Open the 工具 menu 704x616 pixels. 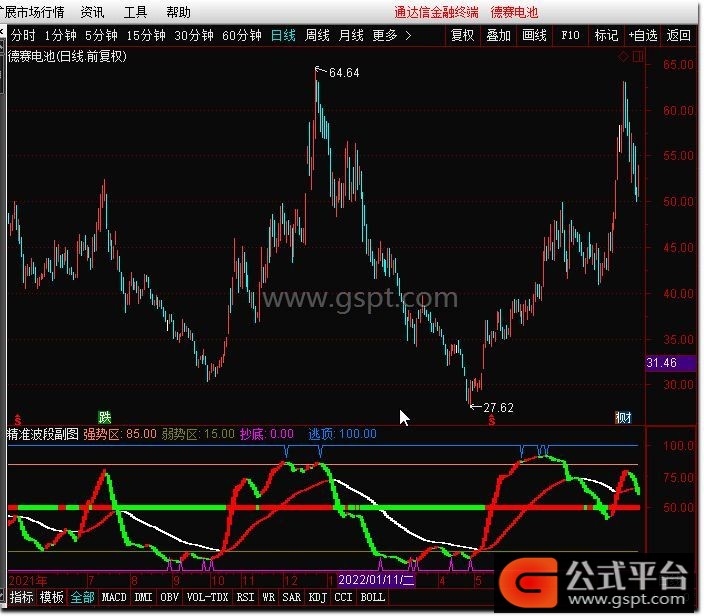click(x=135, y=12)
